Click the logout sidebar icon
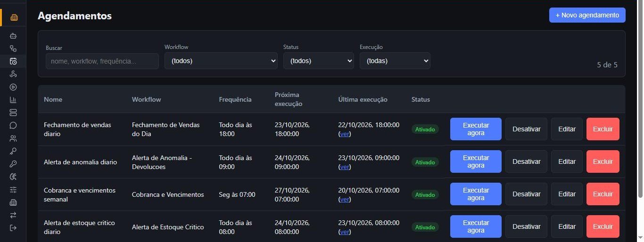This screenshot has width=644, height=242. (x=13, y=228)
